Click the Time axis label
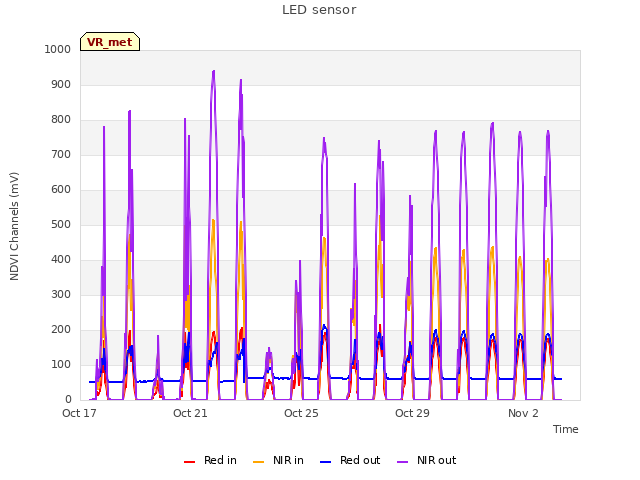Viewport: 640px width, 480px height. point(566,429)
